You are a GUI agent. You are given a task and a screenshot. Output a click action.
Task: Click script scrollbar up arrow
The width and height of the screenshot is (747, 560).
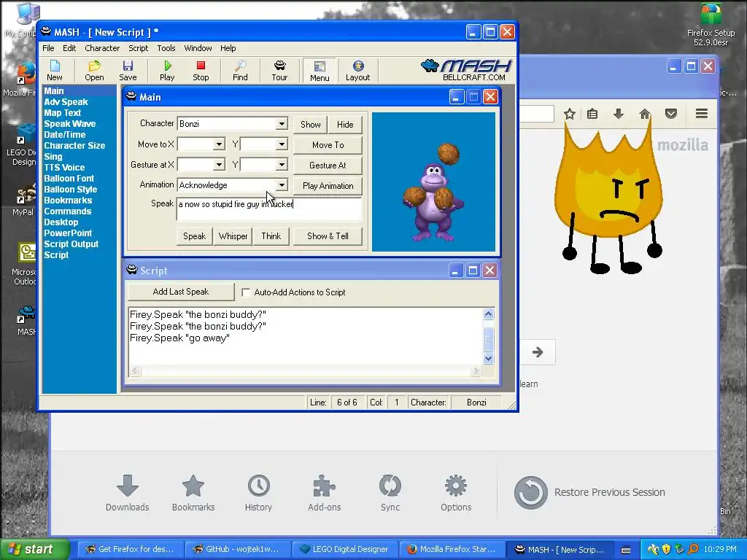coord(488,314)
